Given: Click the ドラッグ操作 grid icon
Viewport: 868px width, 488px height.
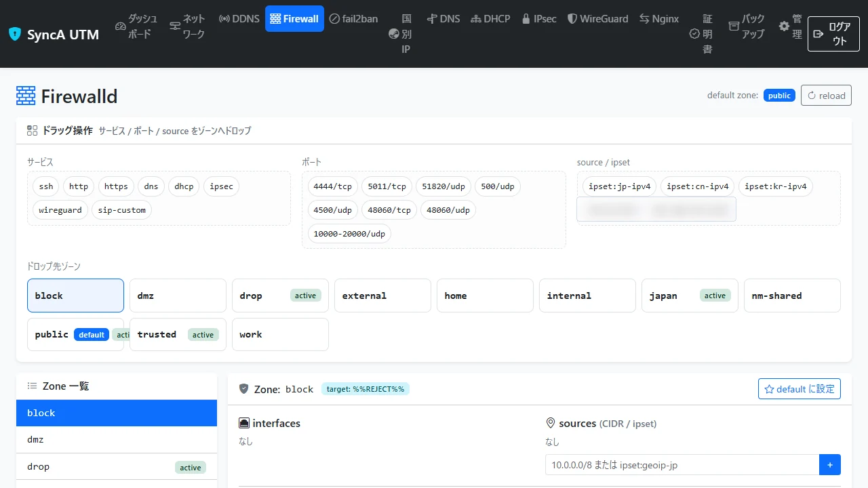Looking at the screenshot, I should (32, 131).
